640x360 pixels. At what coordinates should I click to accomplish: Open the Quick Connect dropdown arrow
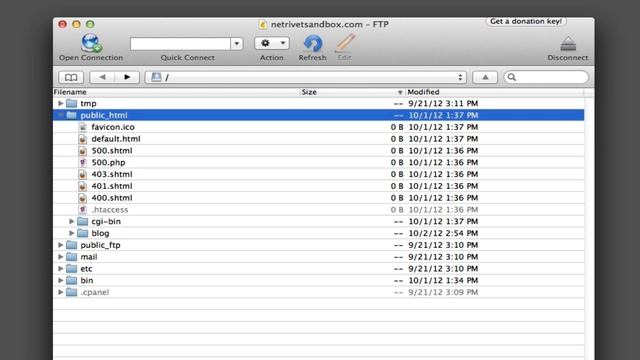(237, 44)
